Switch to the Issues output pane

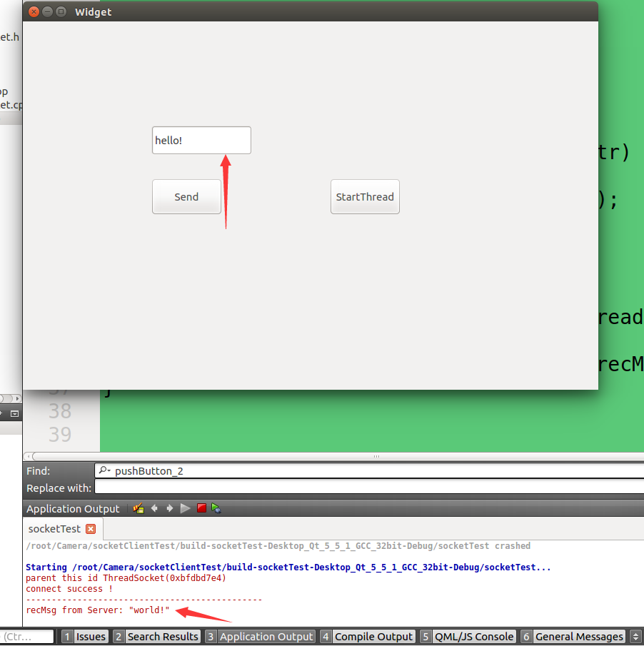click(91, 636)
